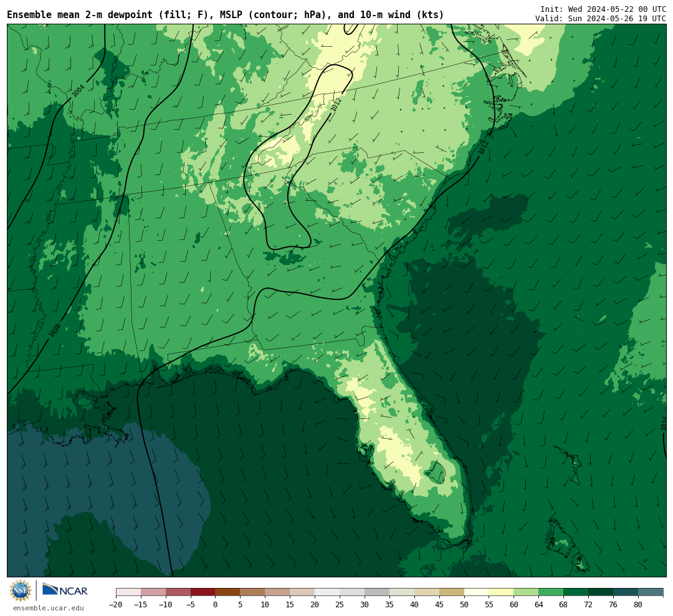The image size is (673, 616).
Task: Select the 20 to 25 colorbar swatch
Action: [x=328, y=592]
